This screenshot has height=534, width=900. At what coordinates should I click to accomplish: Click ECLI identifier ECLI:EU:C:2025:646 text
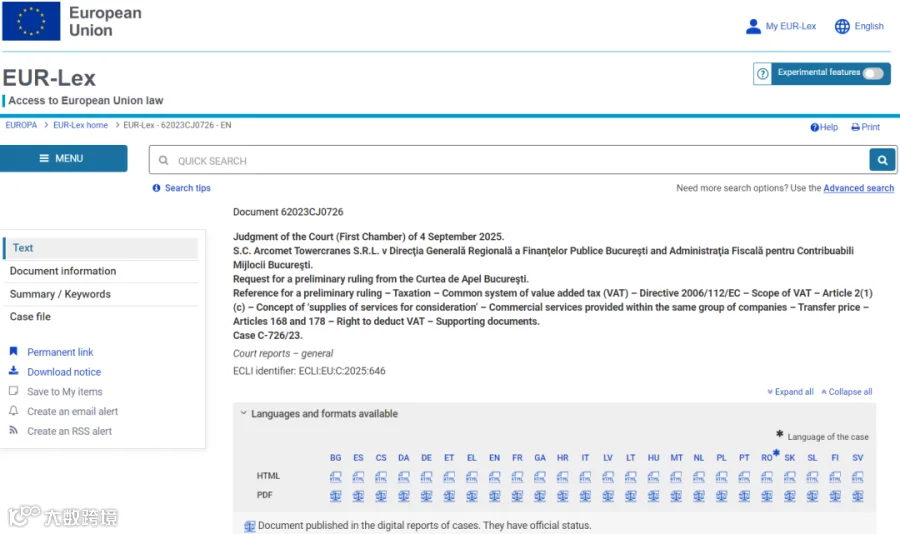309,371
